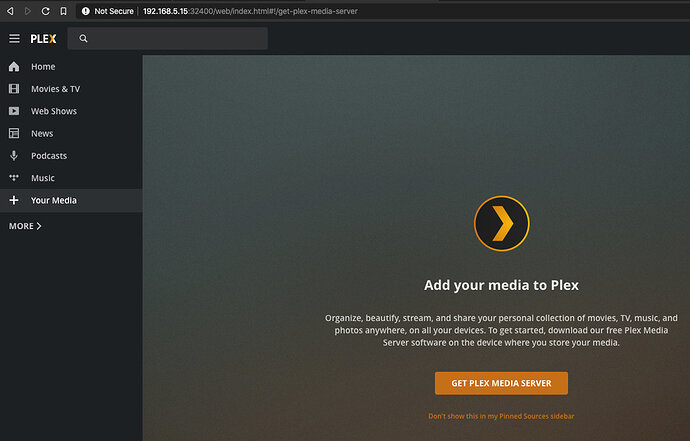Click the News layout icon
Image resolution: width=690 pixels, height=441 pixels.
point(14,133)
